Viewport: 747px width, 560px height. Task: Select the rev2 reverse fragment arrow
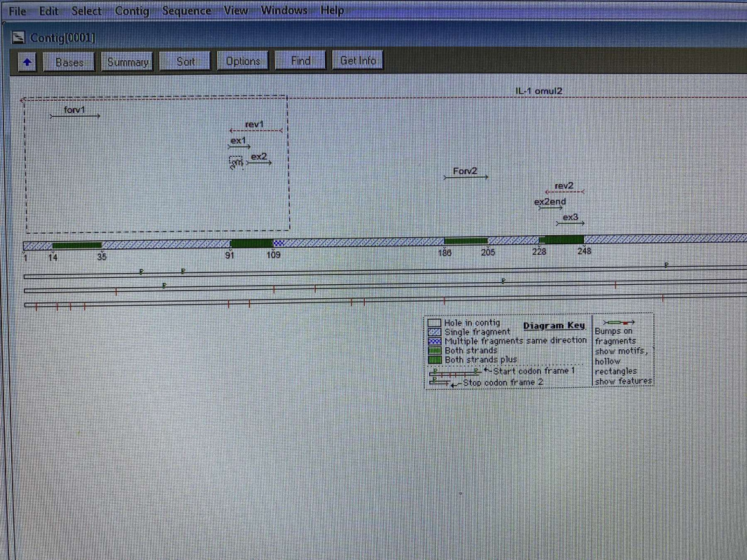coord(564,191)
